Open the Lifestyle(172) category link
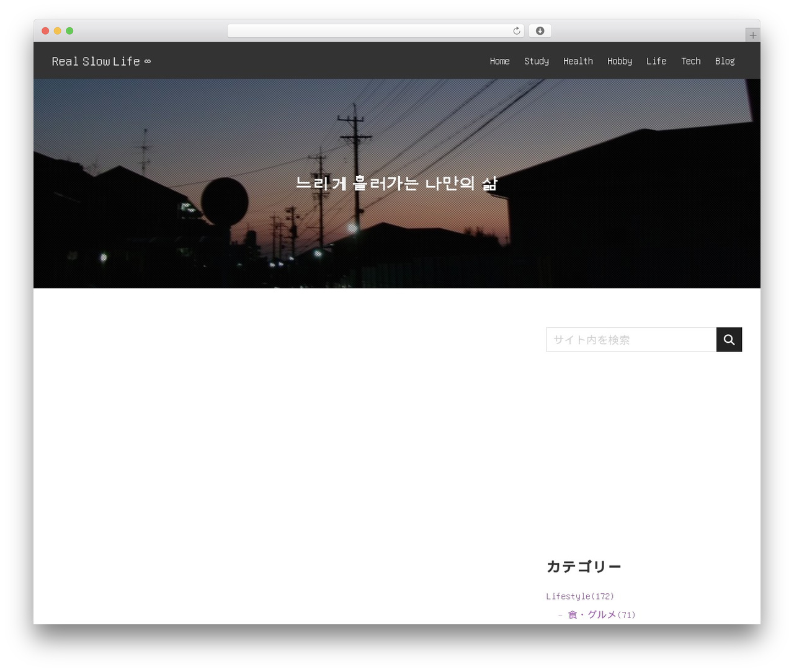The image size is (794, 672). pos(580,596)
